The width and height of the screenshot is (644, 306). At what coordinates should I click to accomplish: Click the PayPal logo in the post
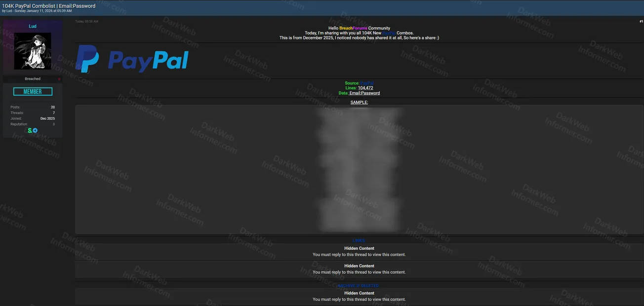tap(132, 59)
